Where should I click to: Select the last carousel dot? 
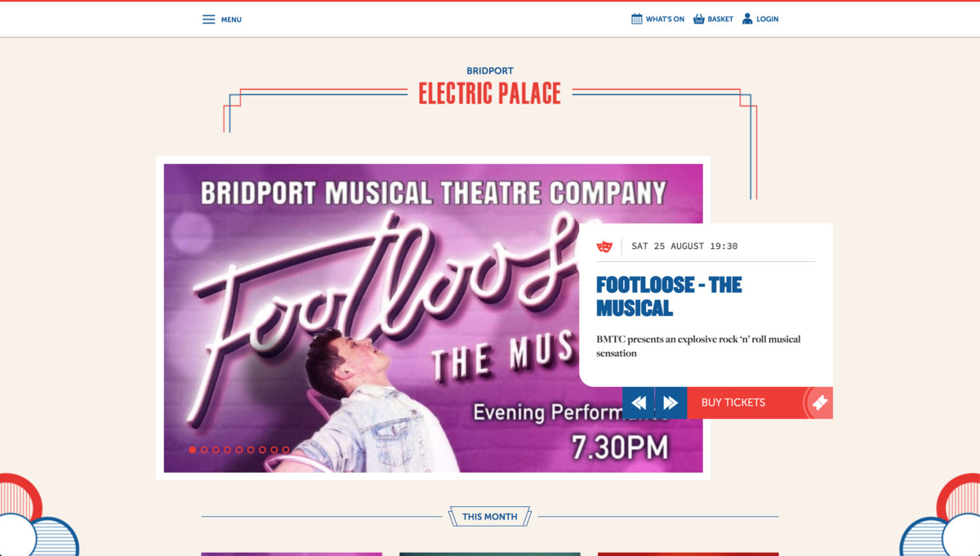point(286,450)
